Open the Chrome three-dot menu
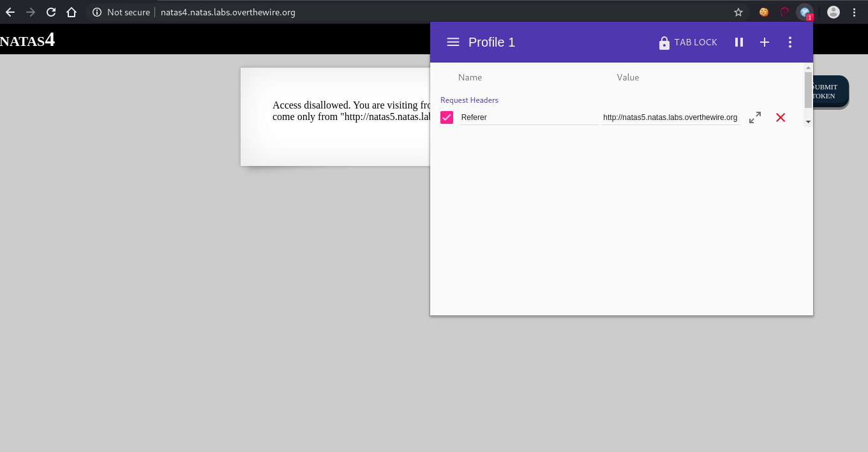The width and height of the screenshot is (868, 452). point(855,12)
